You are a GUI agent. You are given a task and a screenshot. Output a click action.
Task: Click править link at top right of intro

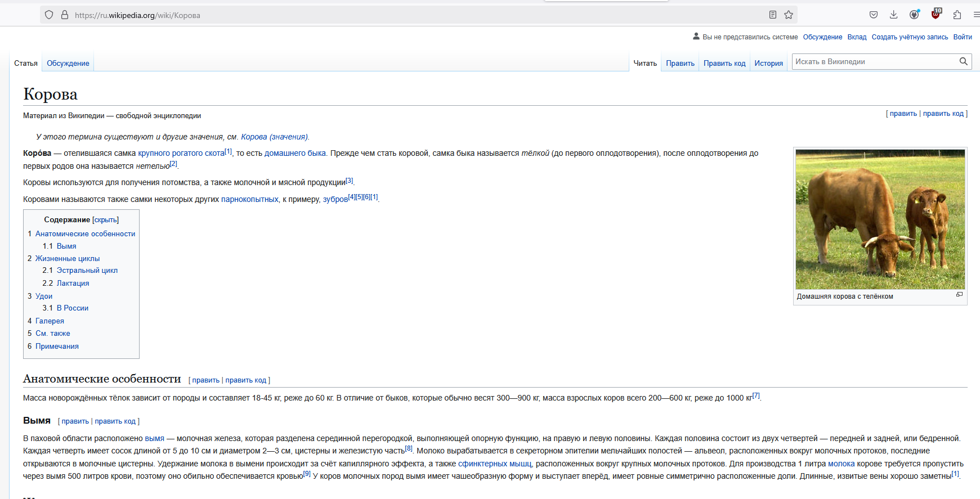903,114
